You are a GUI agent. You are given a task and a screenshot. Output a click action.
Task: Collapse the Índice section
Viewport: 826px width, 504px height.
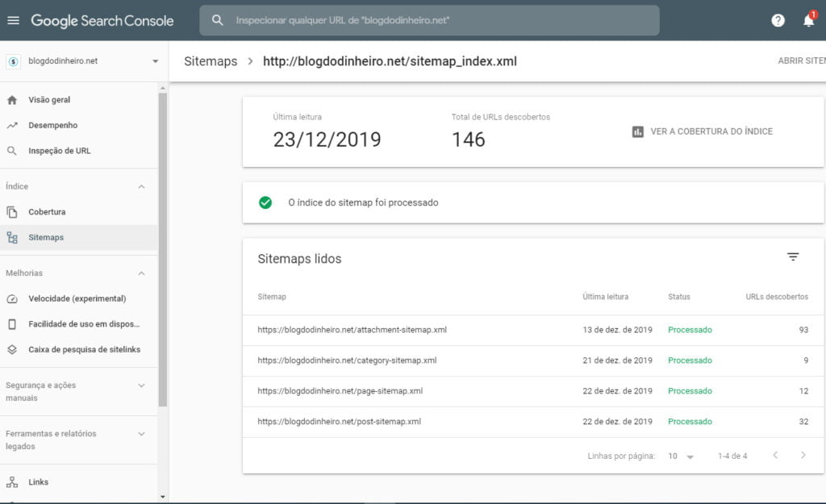(141, 186)
